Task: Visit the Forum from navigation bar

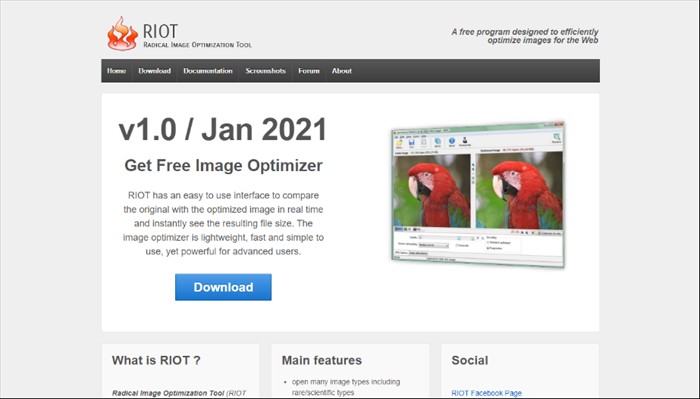Action: coord(309,71)
